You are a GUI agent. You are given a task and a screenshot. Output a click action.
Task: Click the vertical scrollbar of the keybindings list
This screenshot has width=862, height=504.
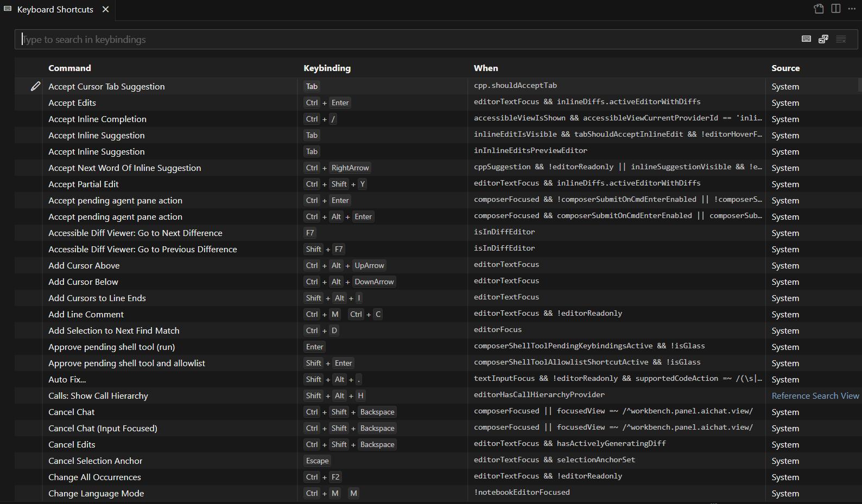(x=860, y=85)
